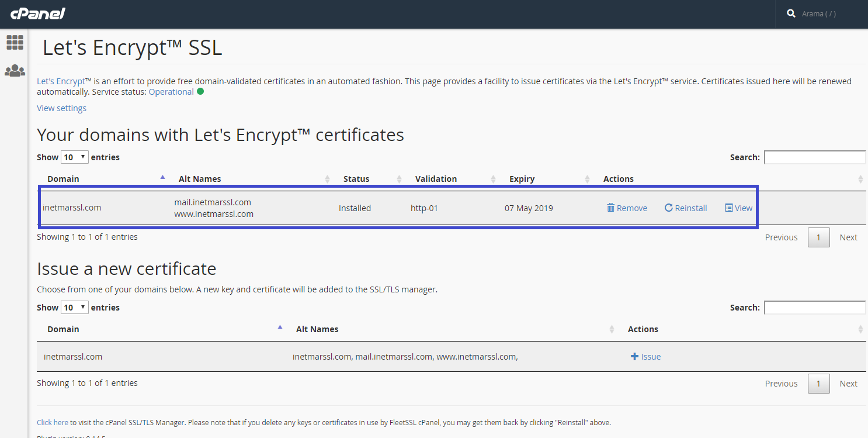This screenshot has width=868, height=438.
Task: Focus the new certificate Search field
Action: pos(815,308)
